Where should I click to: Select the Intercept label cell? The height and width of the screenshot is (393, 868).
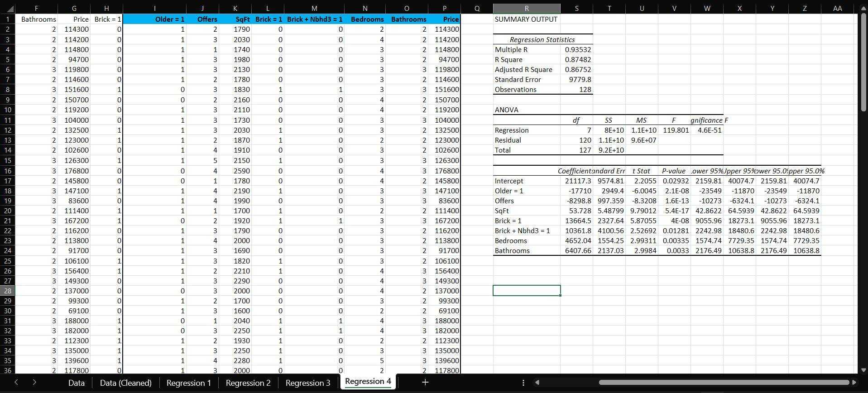click(x=527, y=181)
